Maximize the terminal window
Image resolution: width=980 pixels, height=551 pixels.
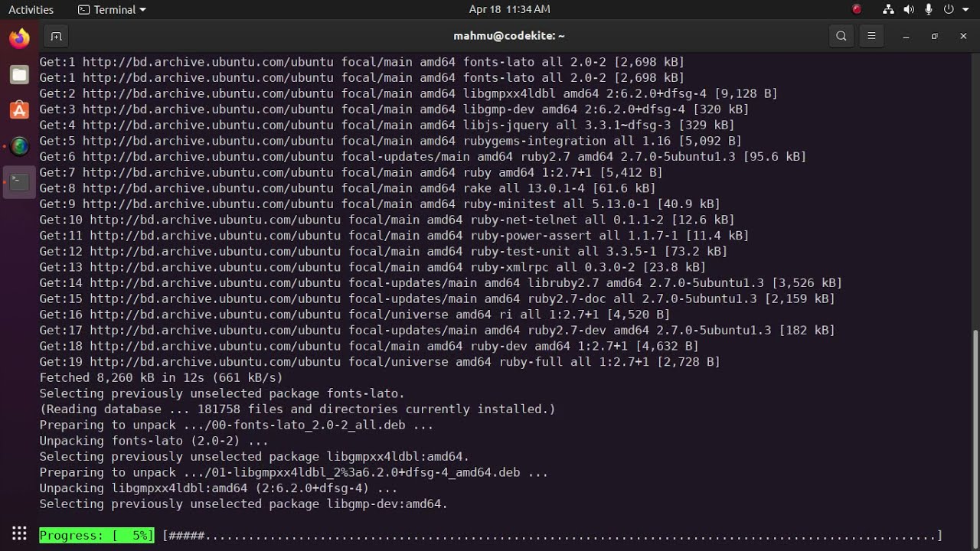pos(934,36)
